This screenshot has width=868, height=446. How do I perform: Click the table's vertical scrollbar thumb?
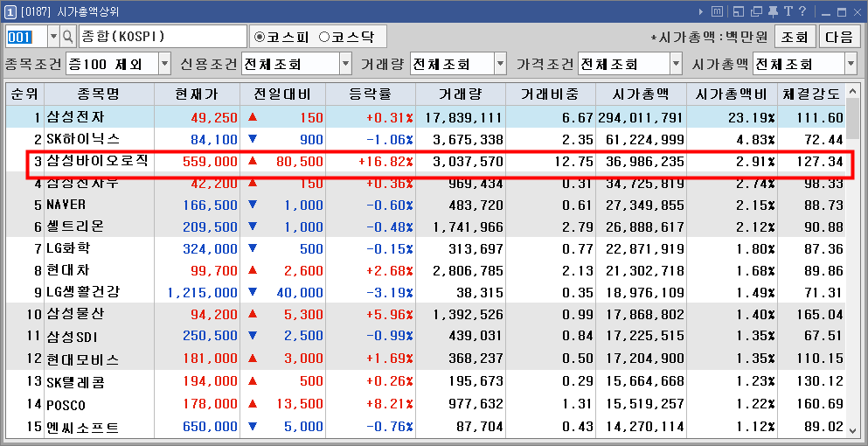point(852,119)
